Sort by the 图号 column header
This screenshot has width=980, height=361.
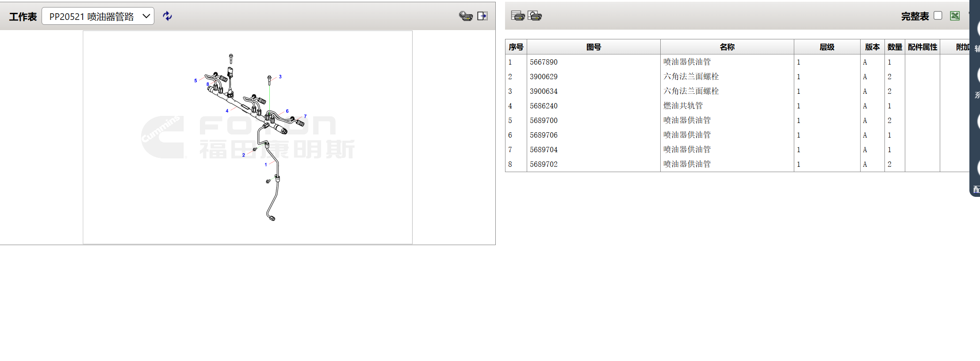click(x=593, y=47)
